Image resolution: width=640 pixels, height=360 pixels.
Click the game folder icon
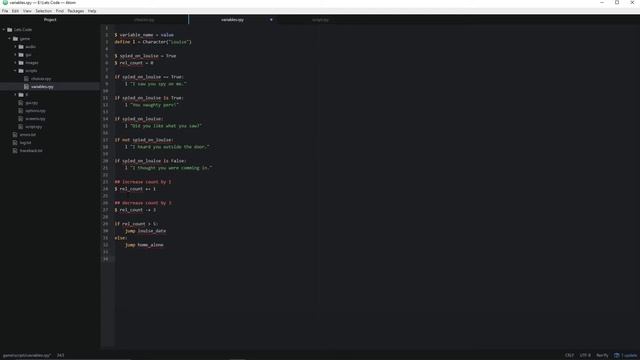pyautogui.click(x=16, y=39)
